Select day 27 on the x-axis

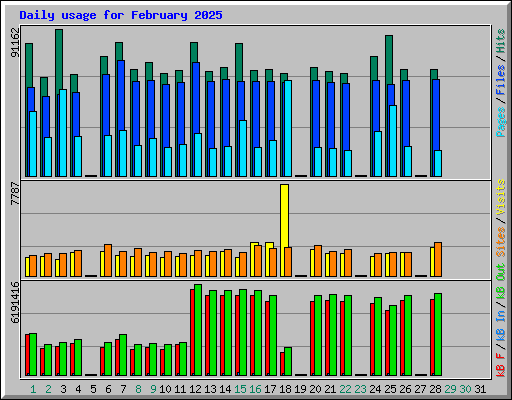[x=420, y=389]
